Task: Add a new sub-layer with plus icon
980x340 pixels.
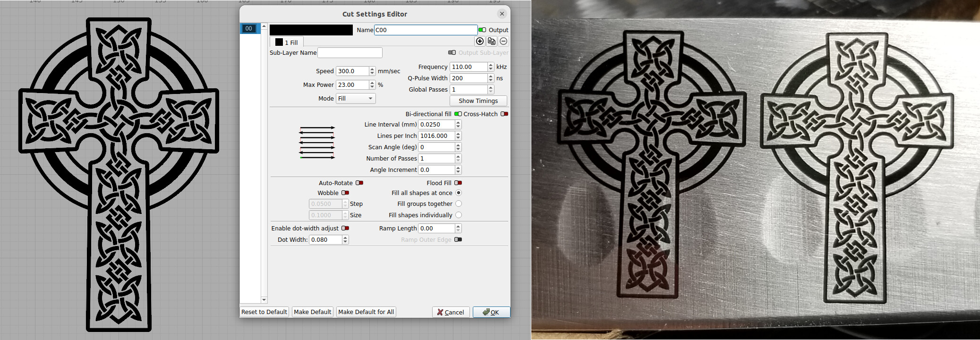Action: 480,41
